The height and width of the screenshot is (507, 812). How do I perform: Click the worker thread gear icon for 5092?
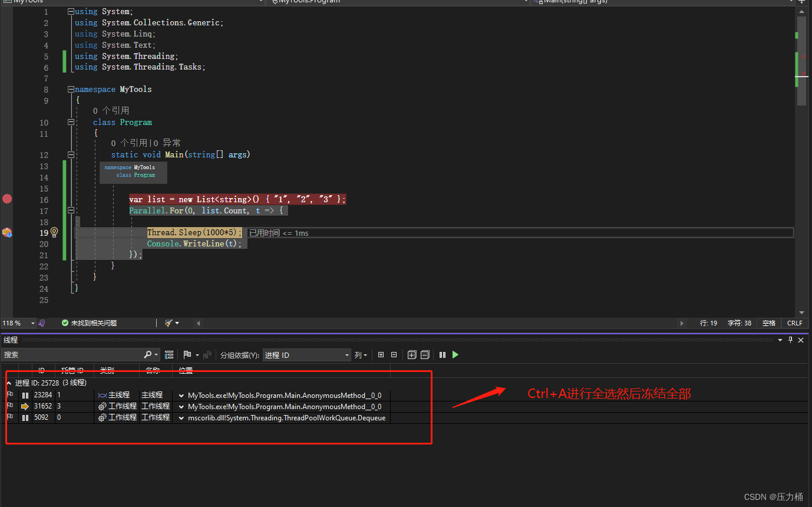pos(102,418)
